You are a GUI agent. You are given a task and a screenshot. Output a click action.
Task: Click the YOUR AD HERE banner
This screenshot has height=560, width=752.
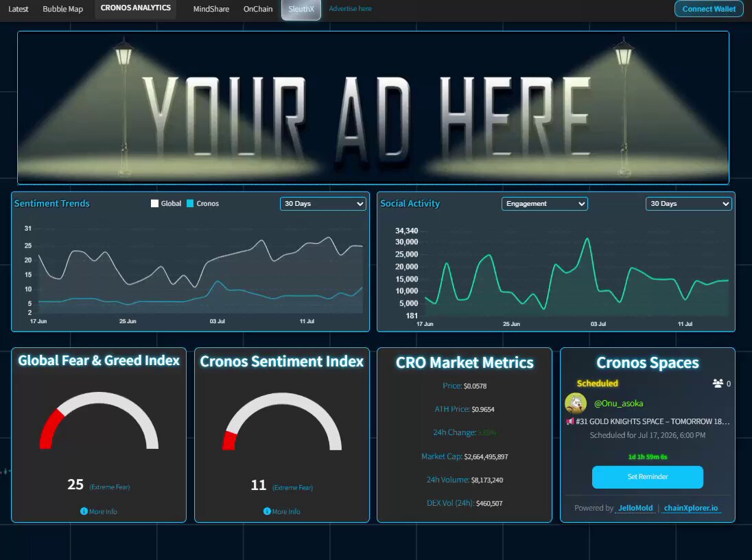coord(373,108)
